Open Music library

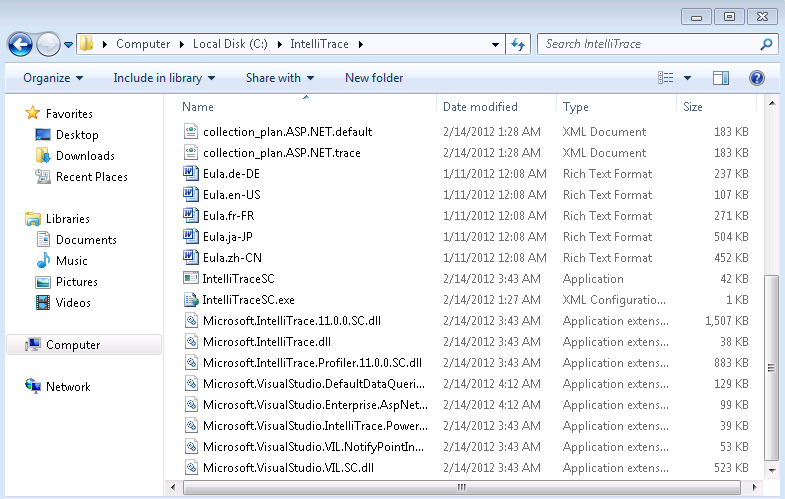(x=72, y=261)
